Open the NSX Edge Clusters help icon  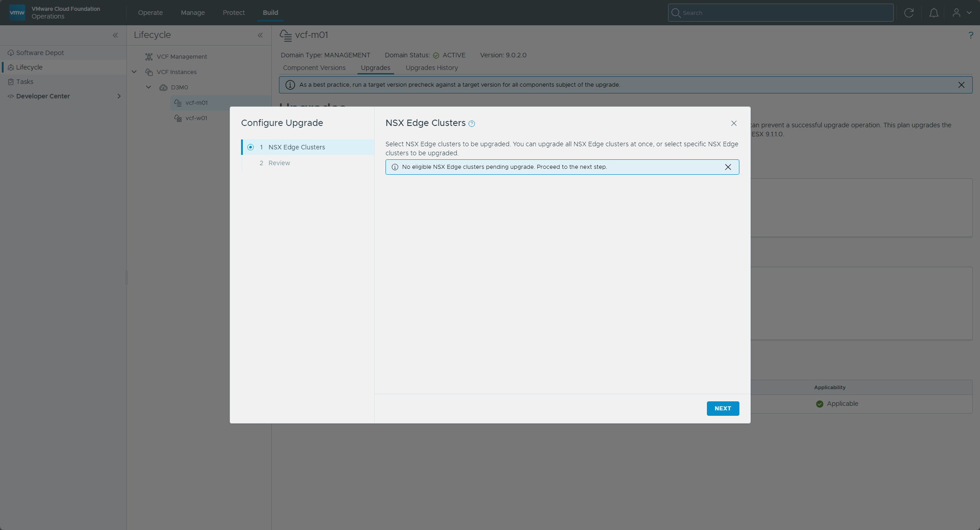point(472,124)
